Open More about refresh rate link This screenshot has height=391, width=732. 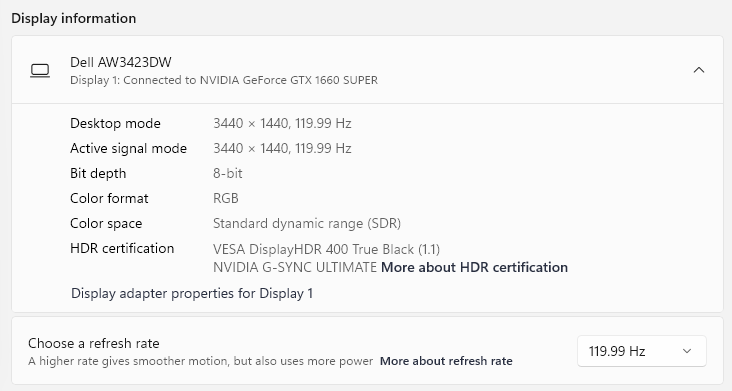click(446, 361)
